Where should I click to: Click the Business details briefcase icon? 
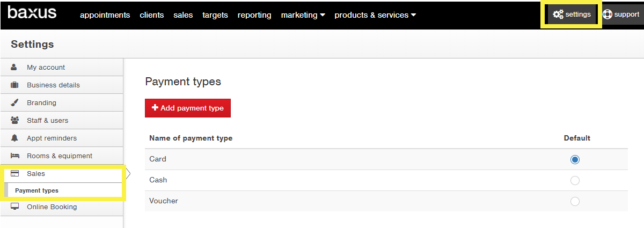[x=15, y=85]
